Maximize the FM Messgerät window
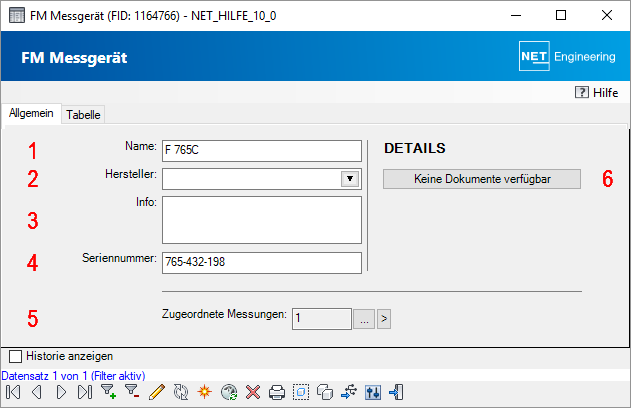The image size is (631, 408). coord(561,15)
